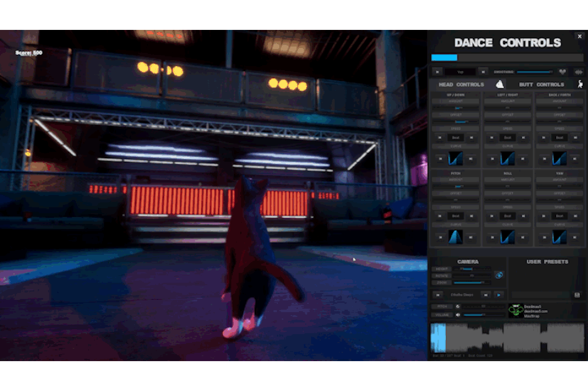Seek within the song waveform timeline
Viewport: 588px width, 392px height.
point(507,338)
